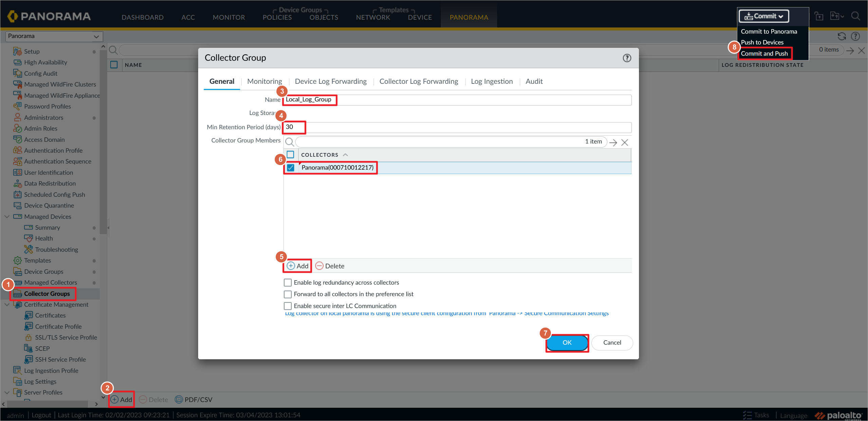Click the Templates gear icon
This screenshot has width=868, height=421.
[x=17, y=261]
